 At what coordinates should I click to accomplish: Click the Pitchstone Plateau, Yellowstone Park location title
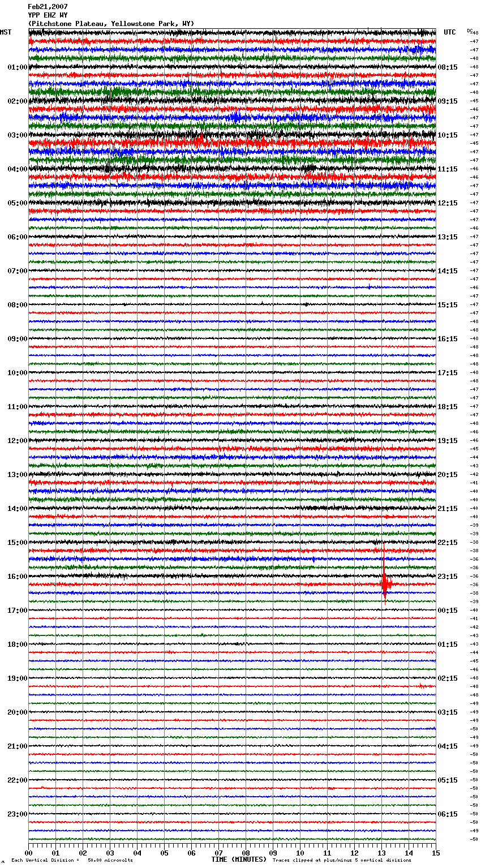coord(111,24)
